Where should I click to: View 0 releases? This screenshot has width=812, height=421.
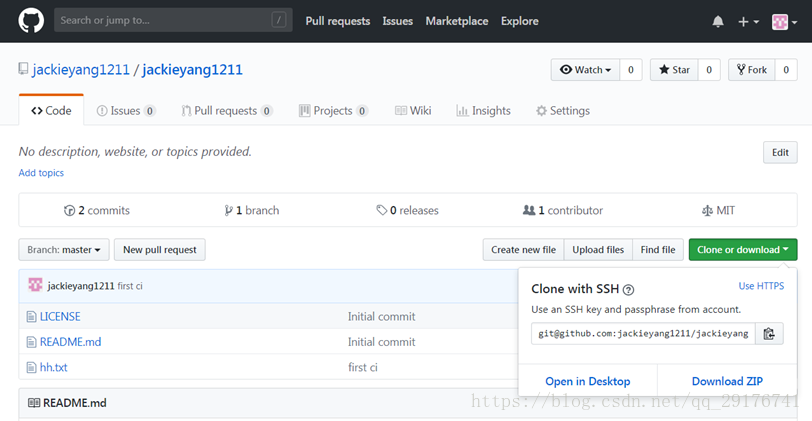coord(408,210)
